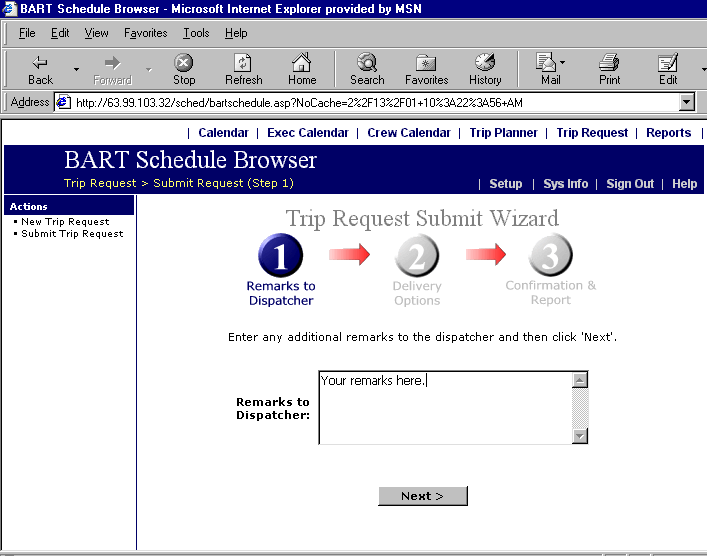Click the Help link in blue header
The image size is (707, 556).
684,184
